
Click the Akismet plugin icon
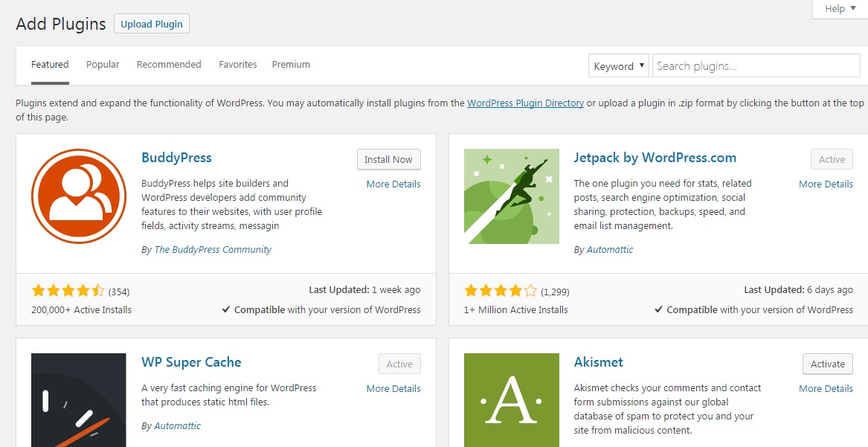[x=512, y=400]
